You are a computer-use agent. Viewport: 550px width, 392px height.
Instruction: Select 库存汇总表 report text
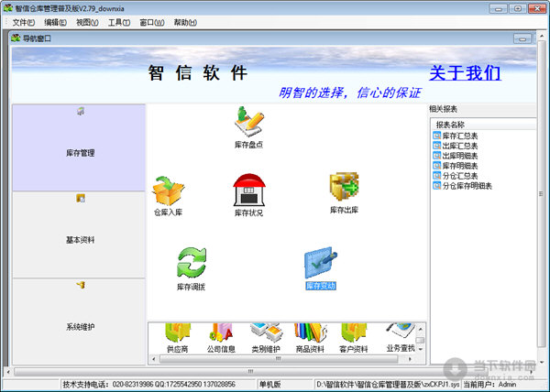pos(460,136)
